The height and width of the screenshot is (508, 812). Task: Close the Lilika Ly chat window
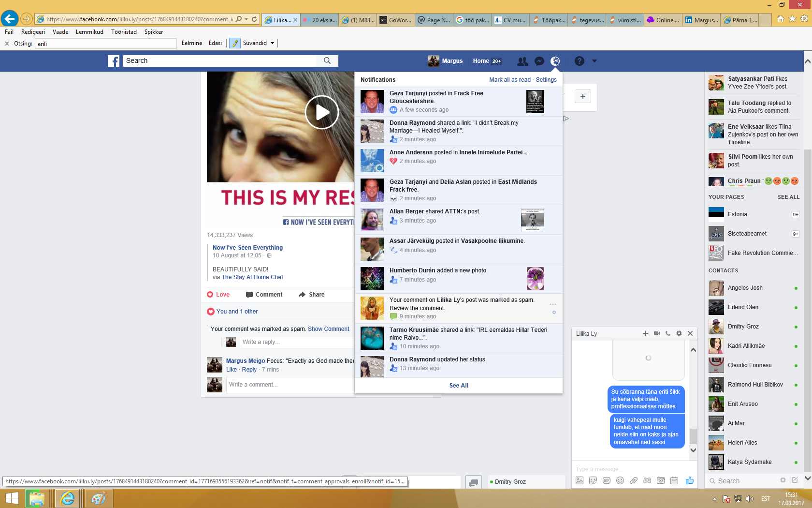(690, 333)
